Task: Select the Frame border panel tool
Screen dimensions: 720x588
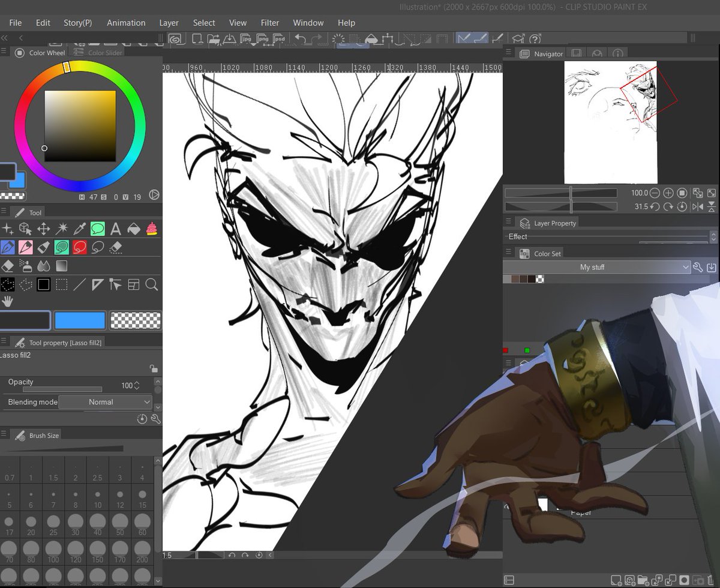Action: click(133, 284)
